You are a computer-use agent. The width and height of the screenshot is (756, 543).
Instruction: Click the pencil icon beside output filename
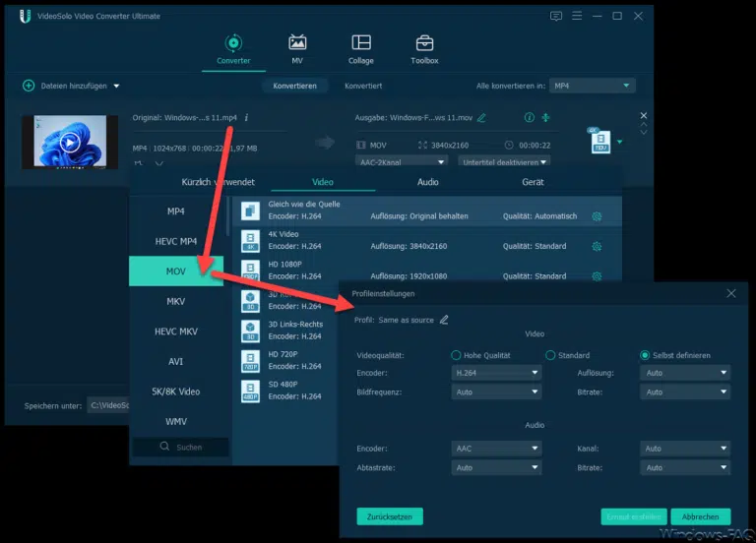480,118
